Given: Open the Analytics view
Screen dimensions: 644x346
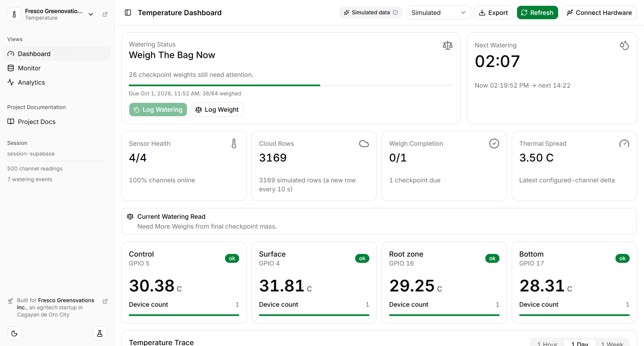Looking at the screenshot, I should click(57, 82).
